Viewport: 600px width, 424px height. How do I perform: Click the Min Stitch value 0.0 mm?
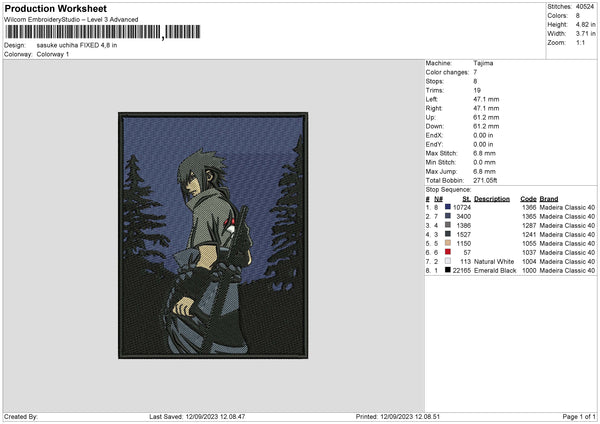pyautogui.click(x=484, y=162)
